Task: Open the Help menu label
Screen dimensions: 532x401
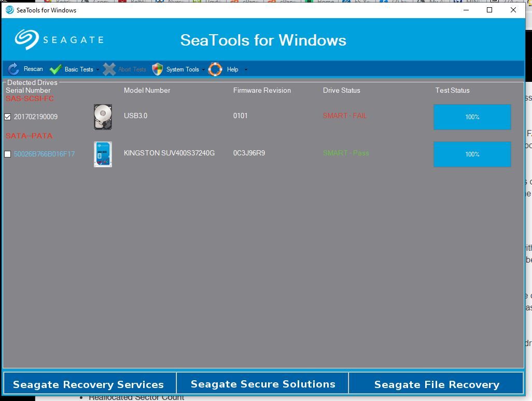Action: [x=232, y=69]
